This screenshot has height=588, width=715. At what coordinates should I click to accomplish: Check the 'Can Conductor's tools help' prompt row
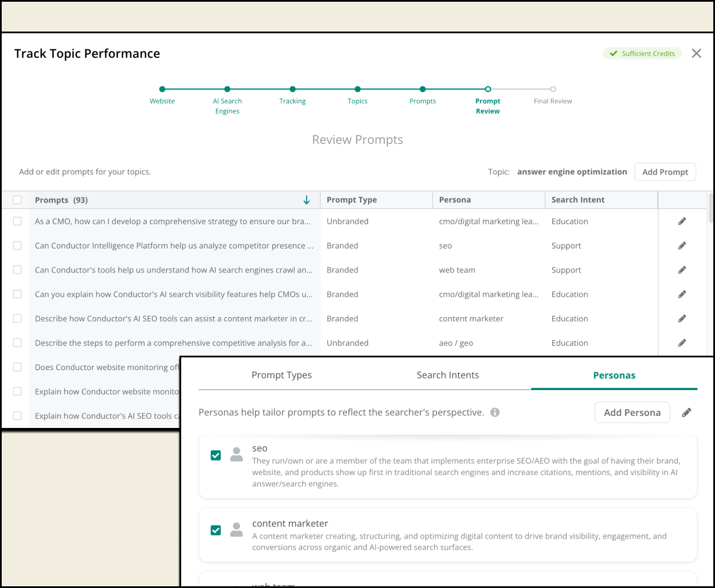(x=17, y=270)
